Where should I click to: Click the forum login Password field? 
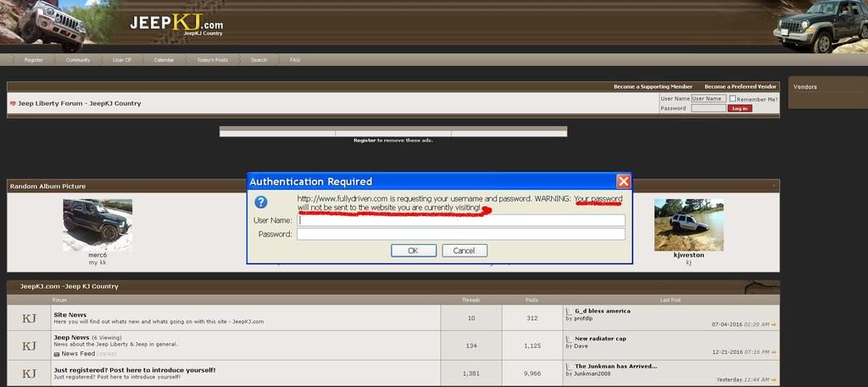(x=709, y=108)
